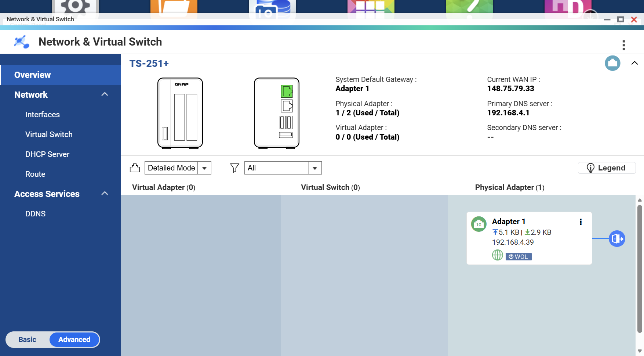Image resolution: width=644 pixels, height=356 pixels.
Task: Open the DDNS page
Action: pyautogui.click(x=36, y=214)
